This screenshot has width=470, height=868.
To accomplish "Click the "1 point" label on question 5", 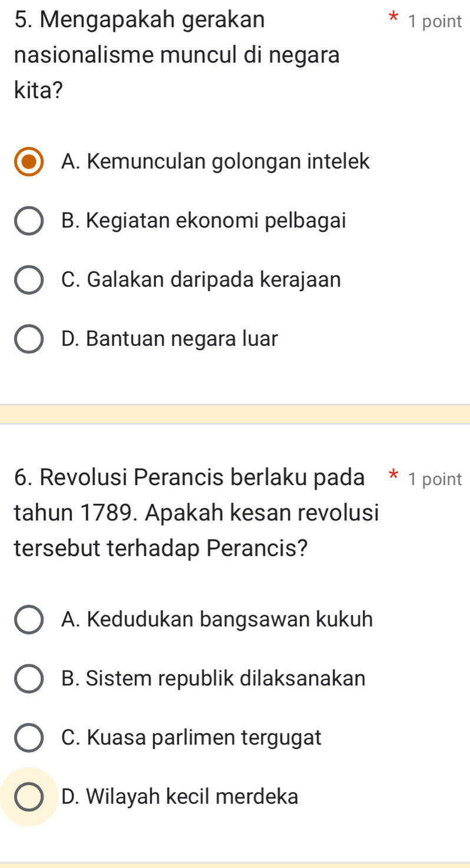I will (x=435, y=22).
